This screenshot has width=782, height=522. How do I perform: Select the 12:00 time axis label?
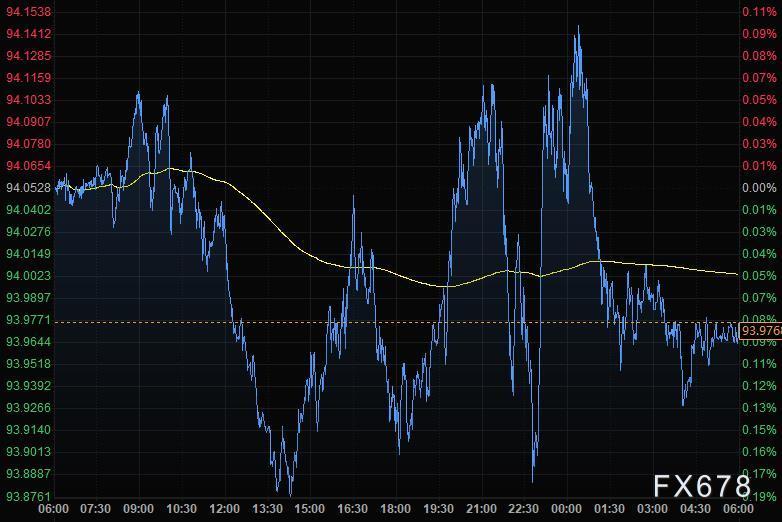(x=224, y=509)
